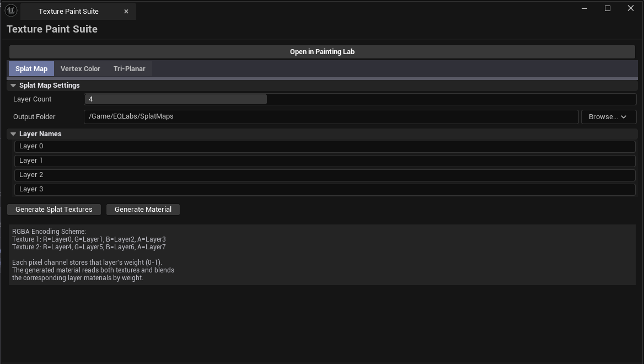Click the RGBA Encoding Scheme: text
644x364 pixels.
49,231
